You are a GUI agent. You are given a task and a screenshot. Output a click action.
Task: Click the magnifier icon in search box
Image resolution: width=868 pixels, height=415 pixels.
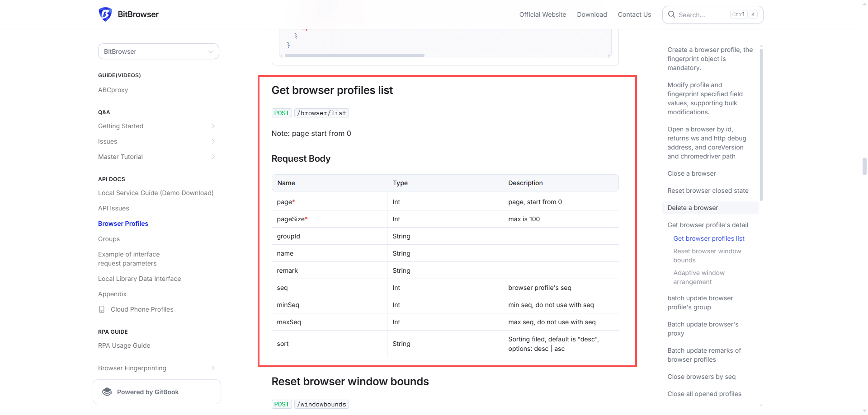672,14
